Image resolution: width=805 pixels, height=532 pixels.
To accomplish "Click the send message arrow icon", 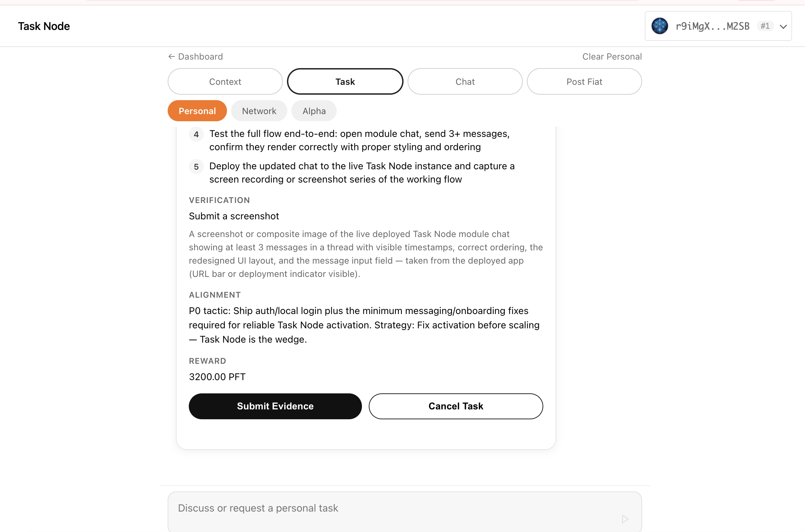I will tap(625, 519).
